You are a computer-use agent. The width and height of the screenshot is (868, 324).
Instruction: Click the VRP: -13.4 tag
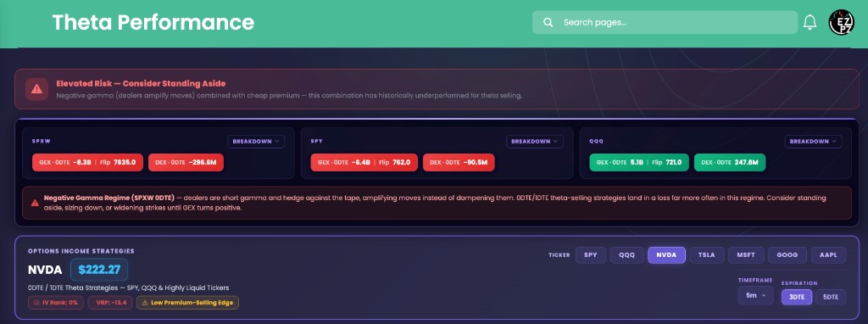(x=110, y=303)
